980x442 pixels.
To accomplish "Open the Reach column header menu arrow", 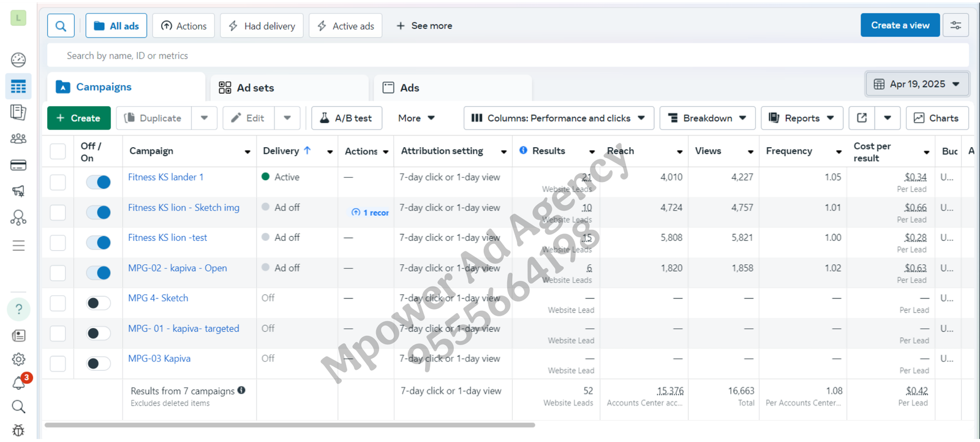I will (680, 152).
